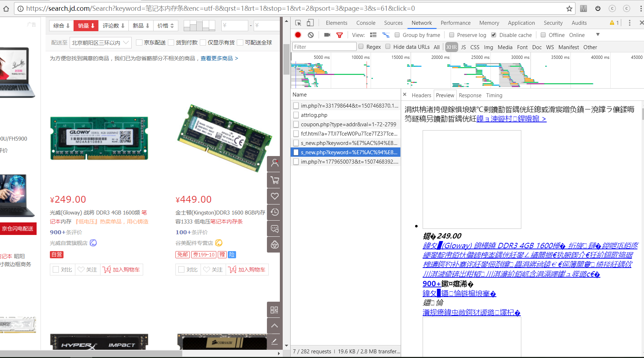The width and height of the screenshot is (644, 358).
Task: Capture screenshots with the camera icon
Action: 327,35
